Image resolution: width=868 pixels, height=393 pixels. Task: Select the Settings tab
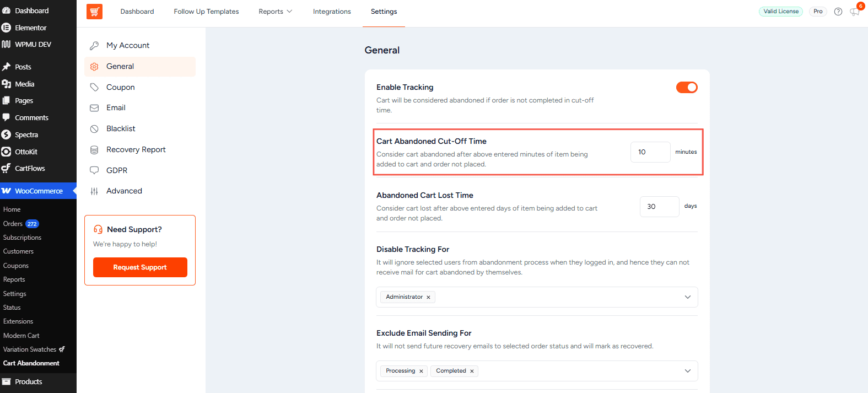click(x=384, y=12)
